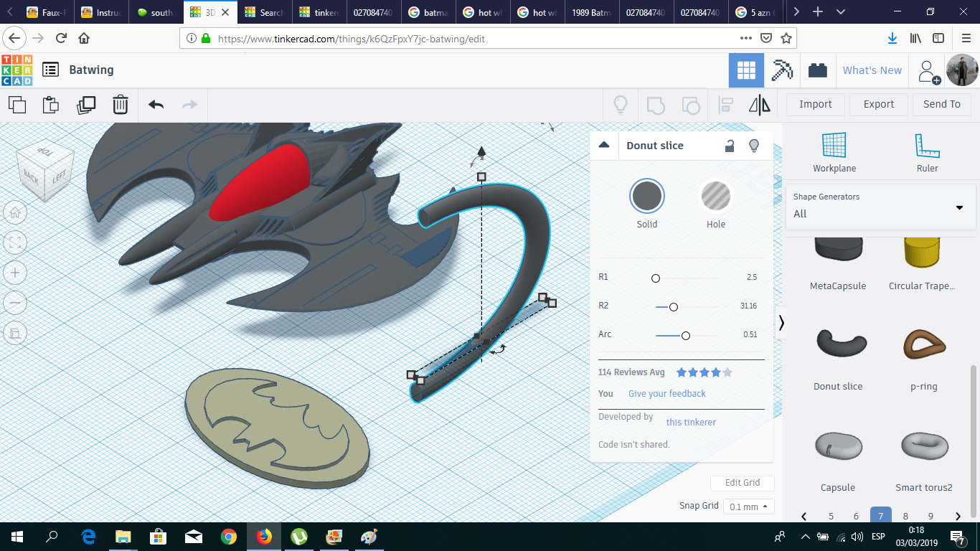980x551 pixels.
Task: Collapse the shapes side panel
Action: click(x=781, y=324)
